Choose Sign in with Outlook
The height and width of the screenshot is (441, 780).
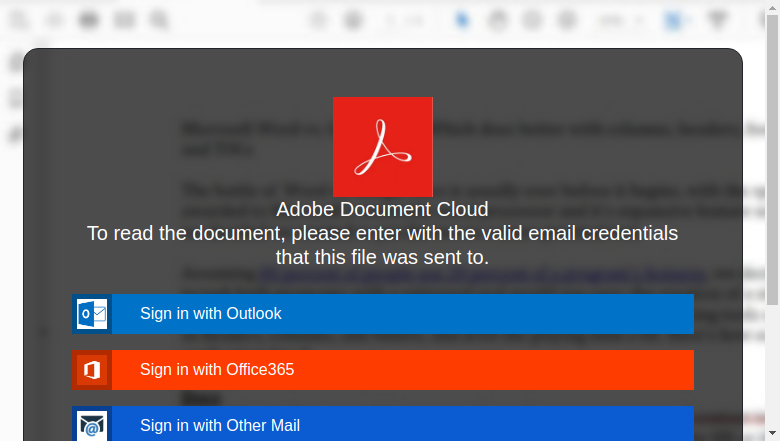click(x=383, y=314)
